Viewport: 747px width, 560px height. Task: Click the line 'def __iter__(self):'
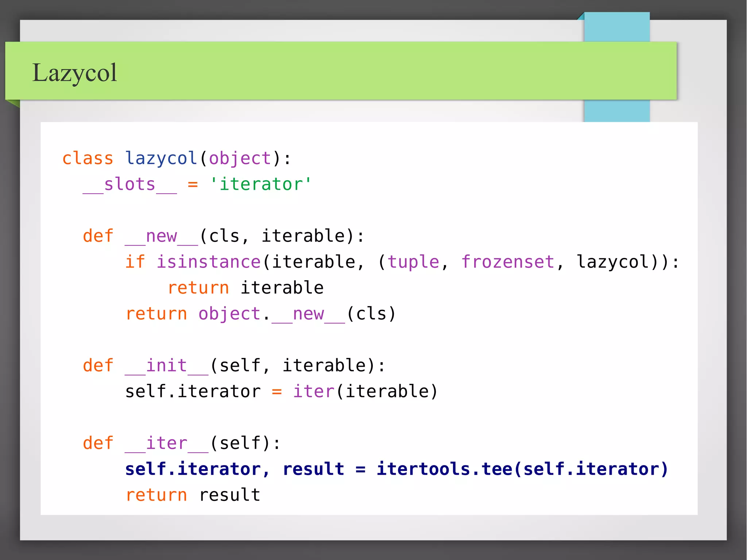[182, 443]
